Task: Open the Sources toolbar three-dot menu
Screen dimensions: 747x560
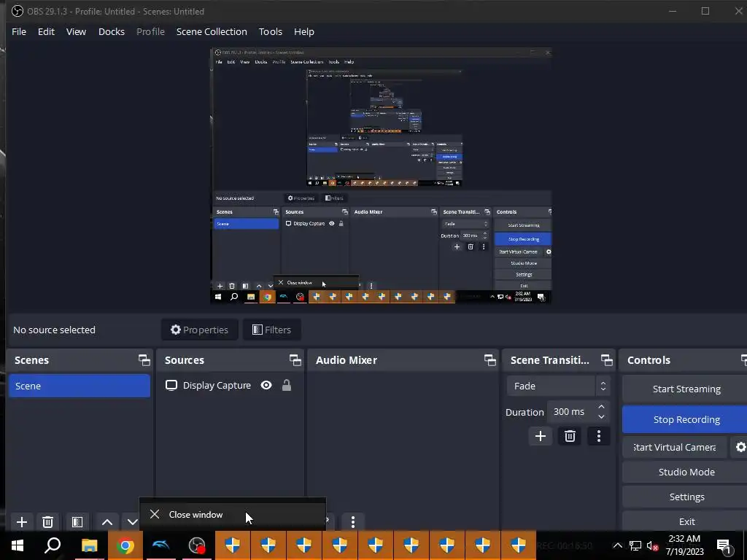Action: click(x=352, y=522)
